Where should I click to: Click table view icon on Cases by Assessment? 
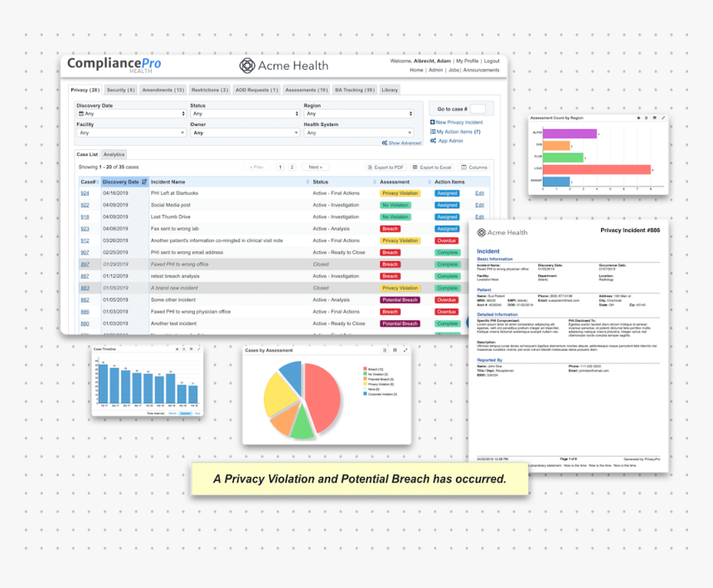click(x=395, y=350)
